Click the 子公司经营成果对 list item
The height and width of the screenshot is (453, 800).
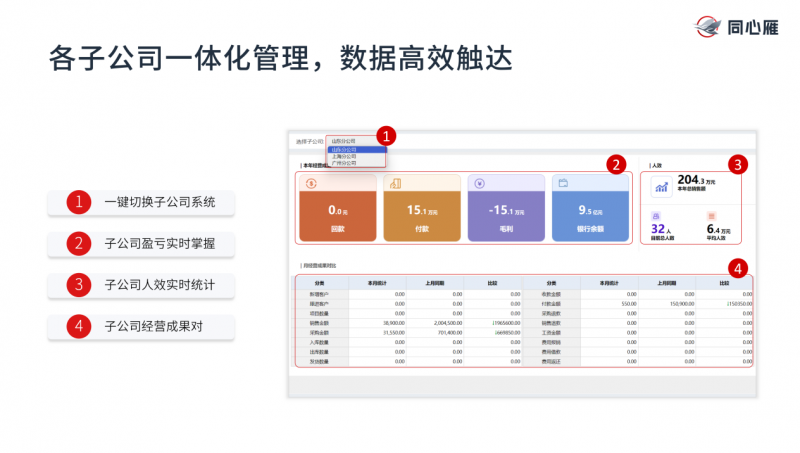coord(141,326)
